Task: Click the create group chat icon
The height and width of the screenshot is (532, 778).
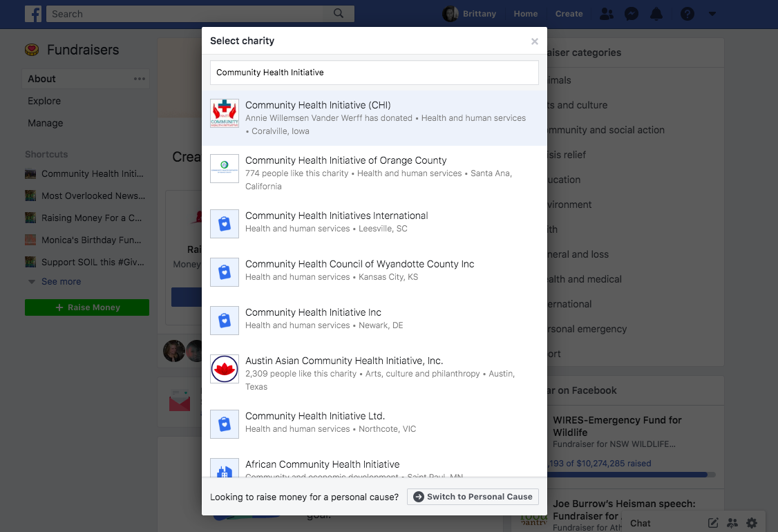Action: click(732, 523)
